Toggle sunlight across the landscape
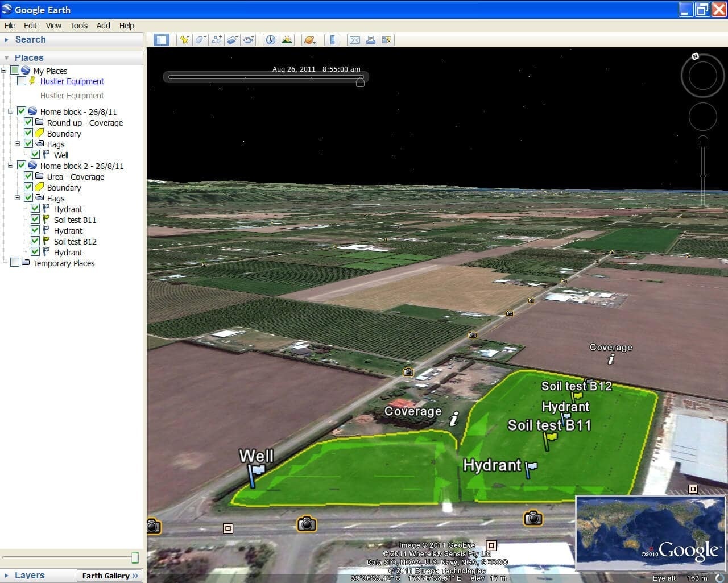 [287, 40]
